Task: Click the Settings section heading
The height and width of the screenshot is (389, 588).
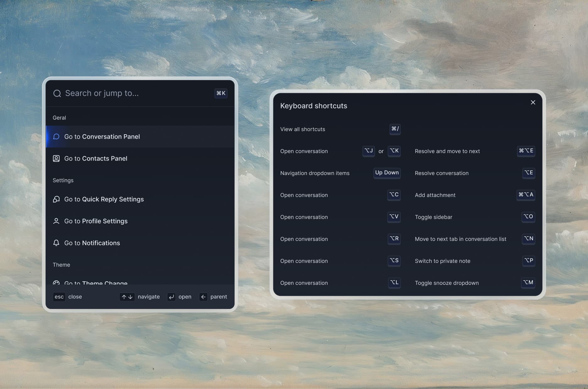Action: [x=63, y=180]
